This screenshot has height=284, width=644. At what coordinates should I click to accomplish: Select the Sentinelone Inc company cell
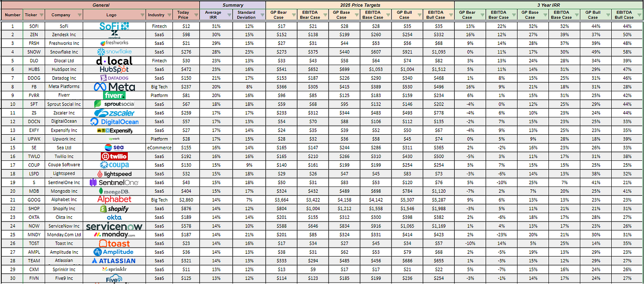(64, 182)
